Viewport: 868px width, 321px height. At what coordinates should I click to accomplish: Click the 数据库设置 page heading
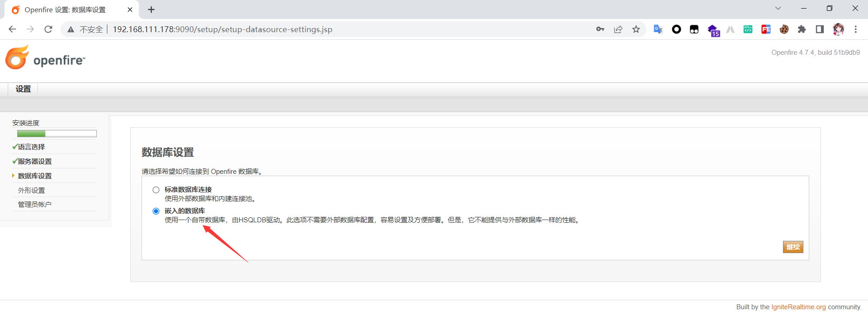168,153
